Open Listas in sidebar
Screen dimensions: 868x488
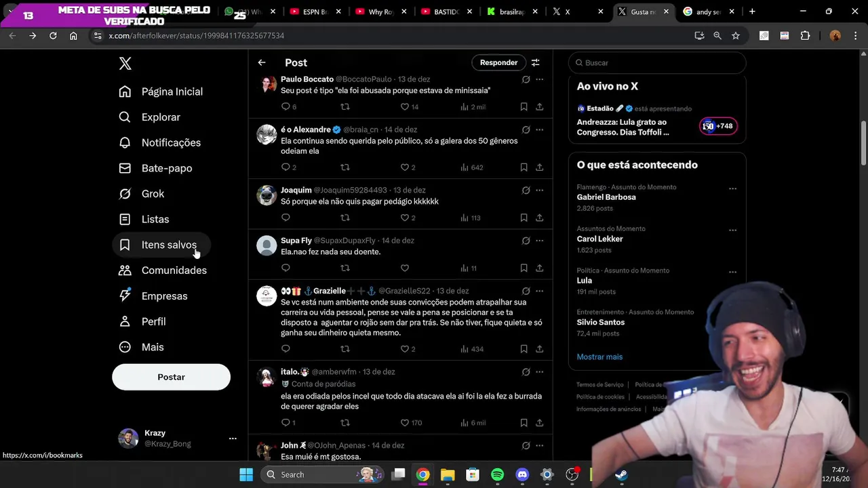coord(144,220)
